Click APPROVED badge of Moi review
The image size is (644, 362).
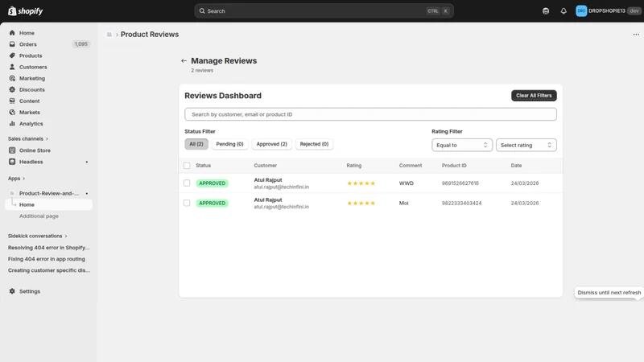point(212,204)
